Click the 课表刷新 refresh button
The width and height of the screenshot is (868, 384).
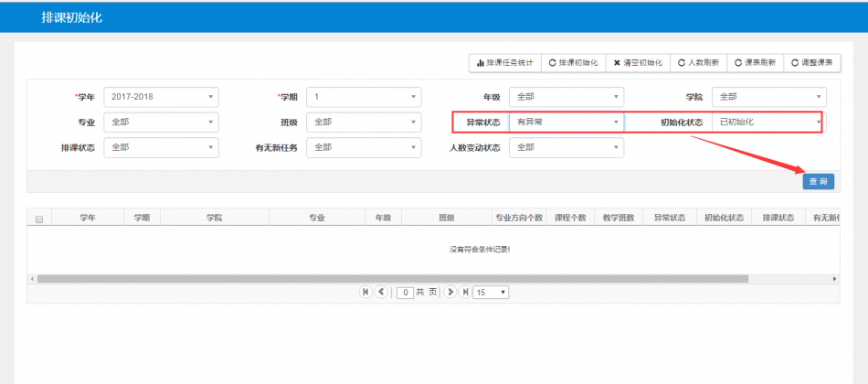tap(755, 63)
